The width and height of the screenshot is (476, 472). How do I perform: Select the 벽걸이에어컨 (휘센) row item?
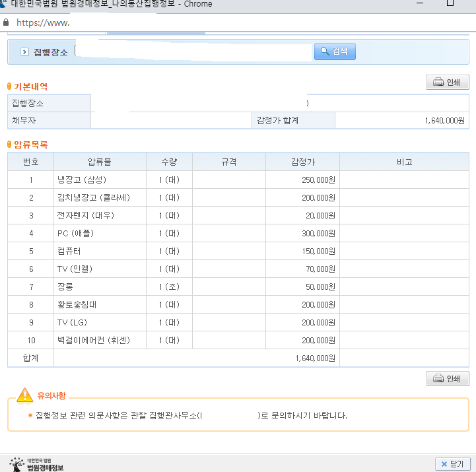(94, 340)
